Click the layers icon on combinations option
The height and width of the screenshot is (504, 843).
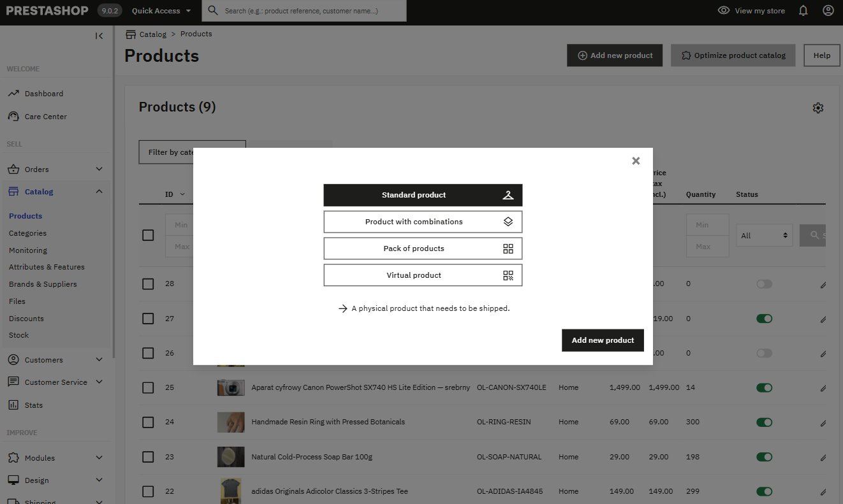[508, 222]
